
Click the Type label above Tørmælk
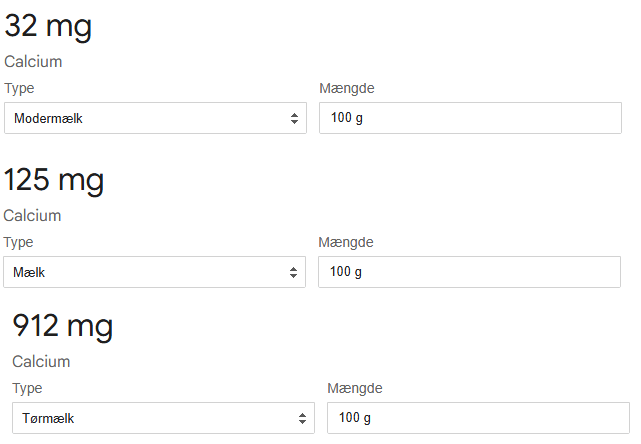point(27,389)
